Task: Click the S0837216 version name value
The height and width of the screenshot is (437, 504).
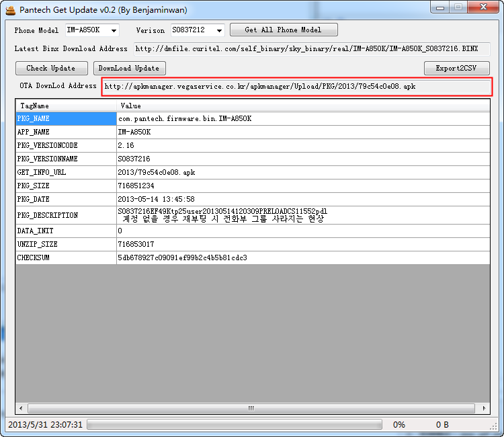Action: coord(303,159)
